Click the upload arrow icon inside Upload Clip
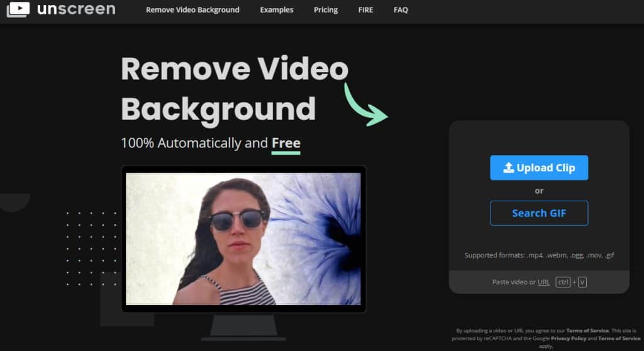Image resolution: width=644 pixels, height=351 pixels. (x=509, y=168)
